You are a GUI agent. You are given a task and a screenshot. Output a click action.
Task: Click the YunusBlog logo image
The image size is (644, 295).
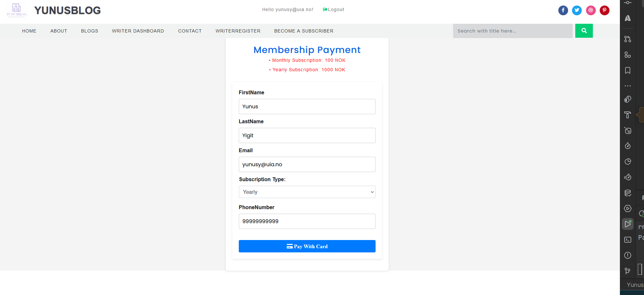pos(17,10)
